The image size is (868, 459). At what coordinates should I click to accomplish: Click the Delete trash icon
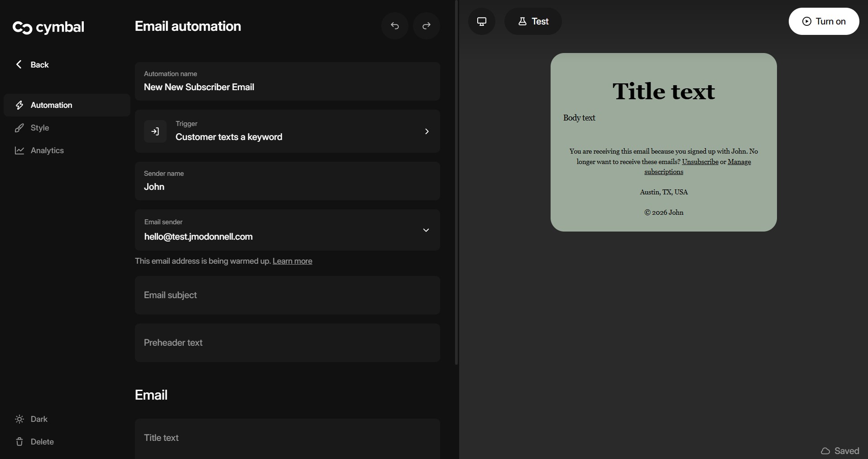(x=19, y=442)
